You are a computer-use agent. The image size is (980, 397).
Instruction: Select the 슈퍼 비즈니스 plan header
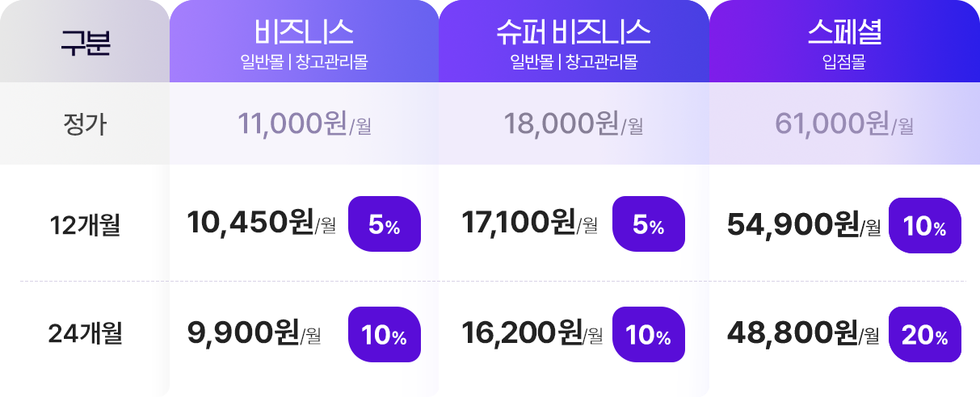[574, 41]
